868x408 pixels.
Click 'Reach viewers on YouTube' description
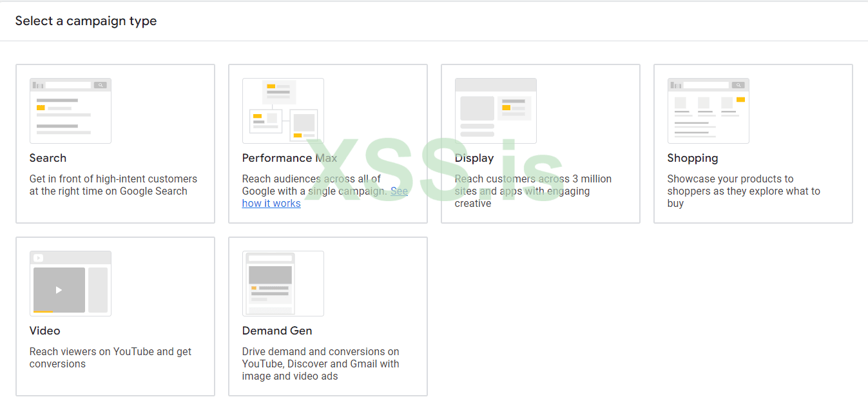tap(110, 358)
